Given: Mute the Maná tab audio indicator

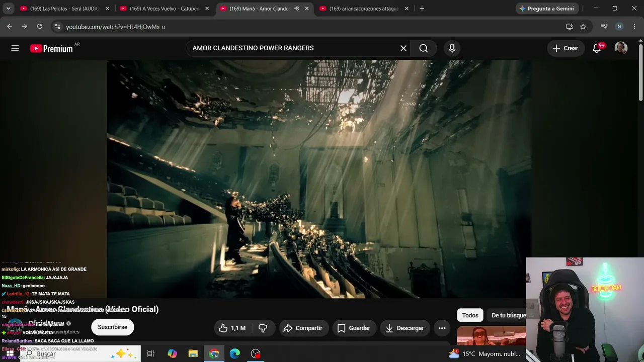Looking at the screenshot, I should (x=297, y=9).
